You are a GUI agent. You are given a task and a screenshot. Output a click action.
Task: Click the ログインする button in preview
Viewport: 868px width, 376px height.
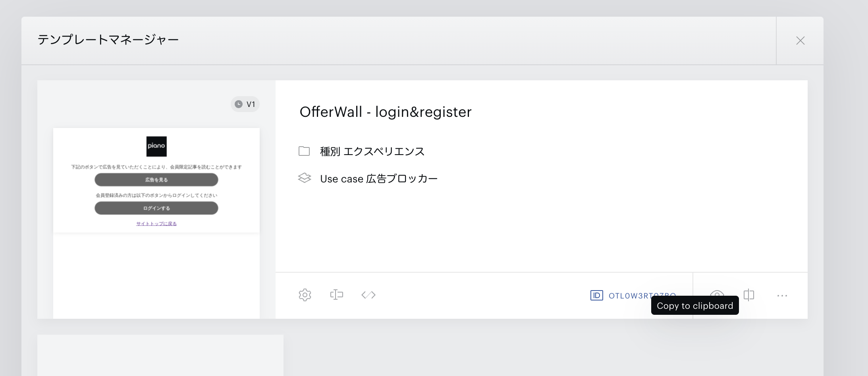tap(156, 208)
